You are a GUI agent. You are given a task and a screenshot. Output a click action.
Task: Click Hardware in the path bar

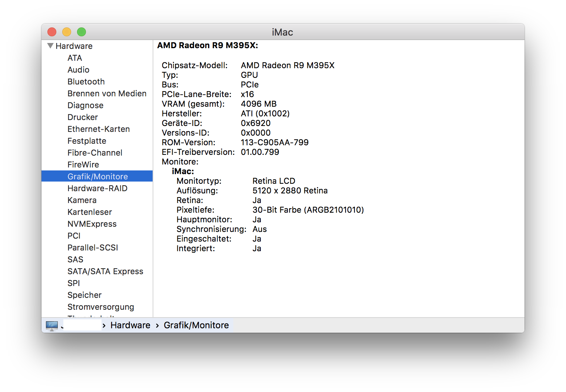pyautogui.click(x=130, y=325)
